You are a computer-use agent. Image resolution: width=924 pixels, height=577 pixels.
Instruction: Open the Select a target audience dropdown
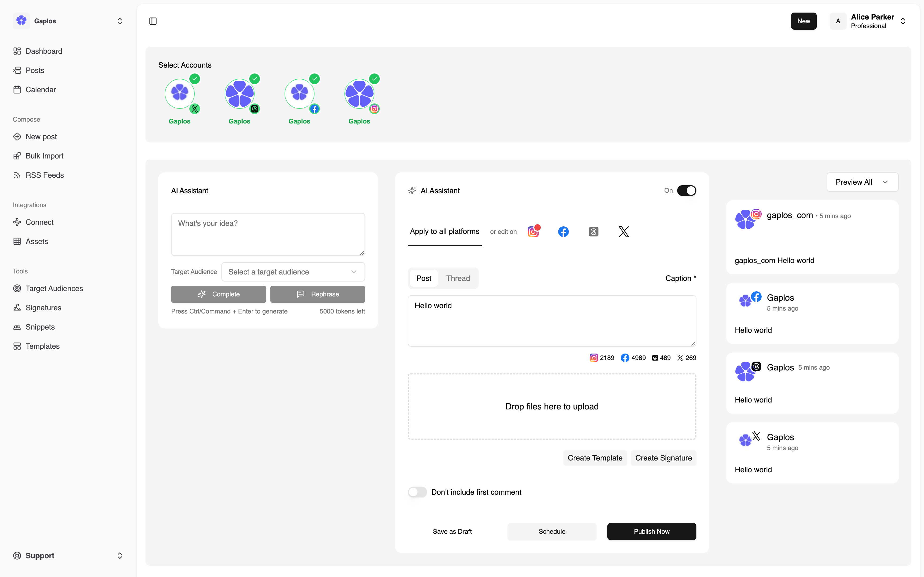click(x=293, y=272)
